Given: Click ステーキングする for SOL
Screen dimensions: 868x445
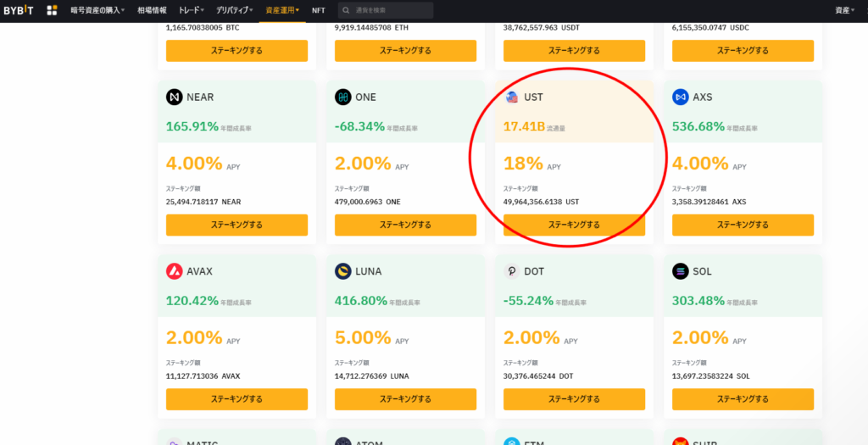Looking at the screenshot, I should pyautogui.click(x=743, y=399).
